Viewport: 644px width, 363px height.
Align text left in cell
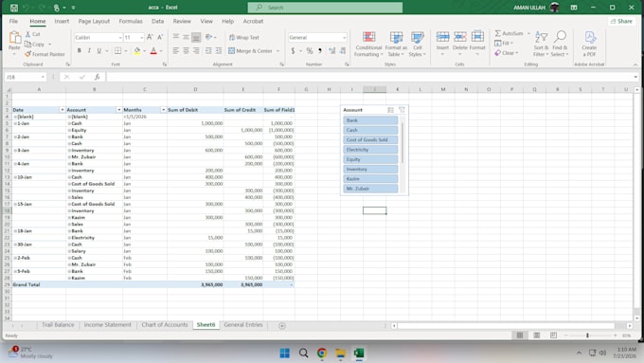tap(176, 50)
